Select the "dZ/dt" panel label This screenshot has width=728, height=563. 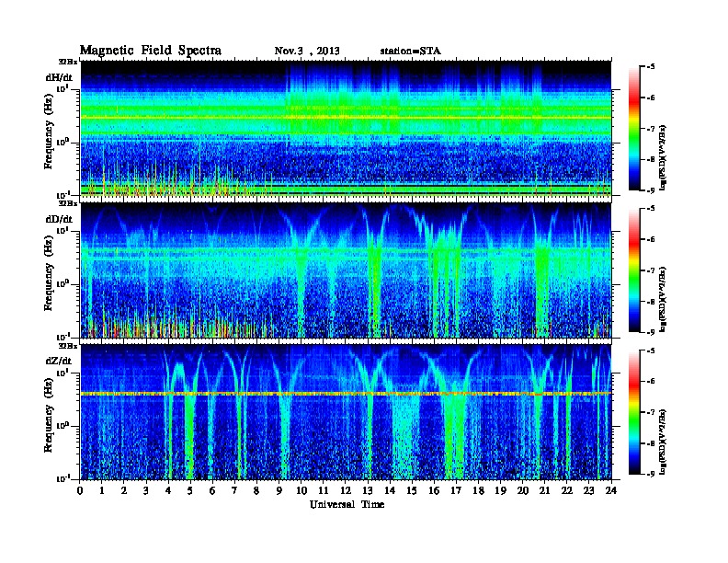coord(59,361)
